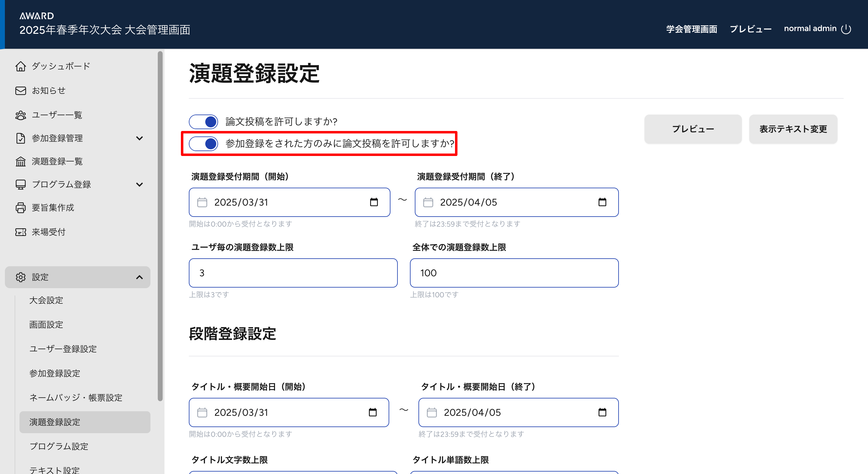
Task: Expand プログラム登録 submenu chevron
Action: pyautogui.click(x=139, y=184)
